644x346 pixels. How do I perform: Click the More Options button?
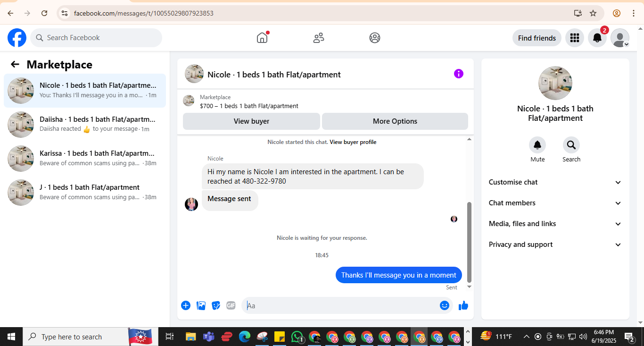click(395, 121)
